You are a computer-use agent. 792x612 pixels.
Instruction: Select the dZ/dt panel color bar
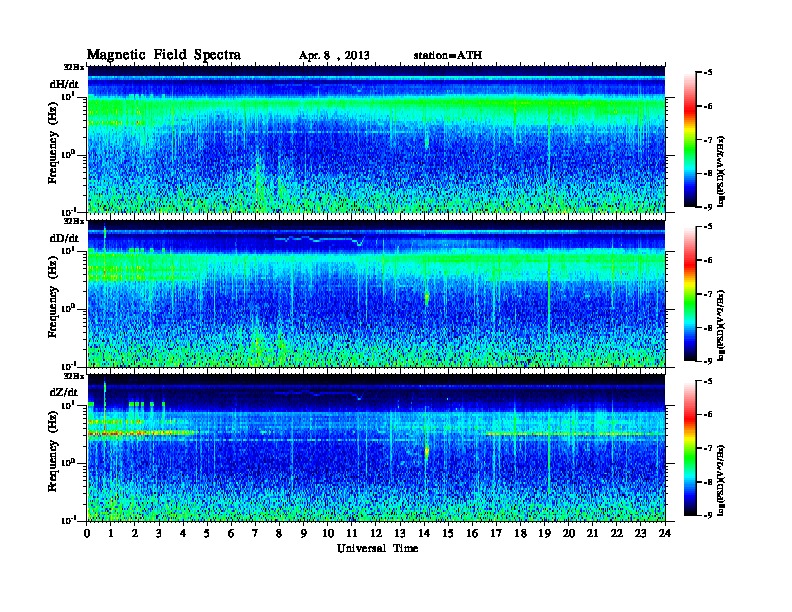tap(690, 448)
